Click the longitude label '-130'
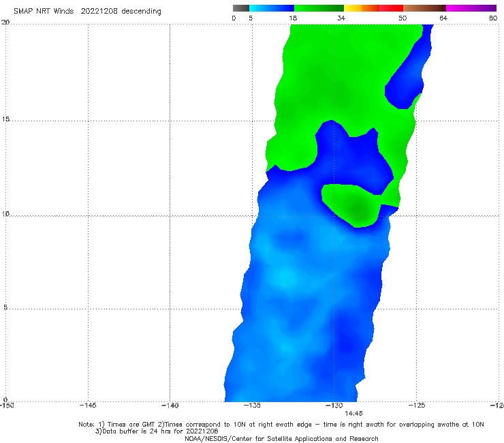The width and height of the screenshot is (504, 443). [x=334, y=406]
